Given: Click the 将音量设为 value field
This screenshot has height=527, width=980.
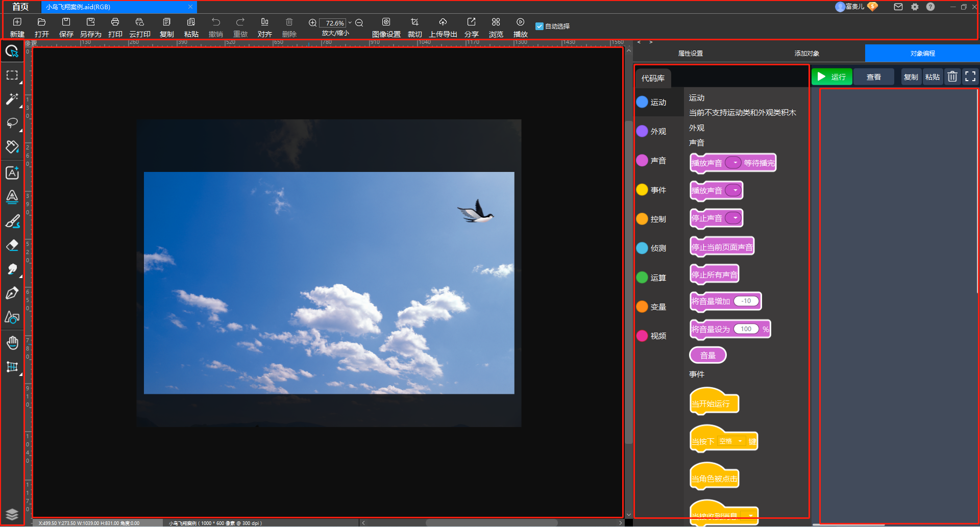Looking at the screenshot, I should point(746,329).
